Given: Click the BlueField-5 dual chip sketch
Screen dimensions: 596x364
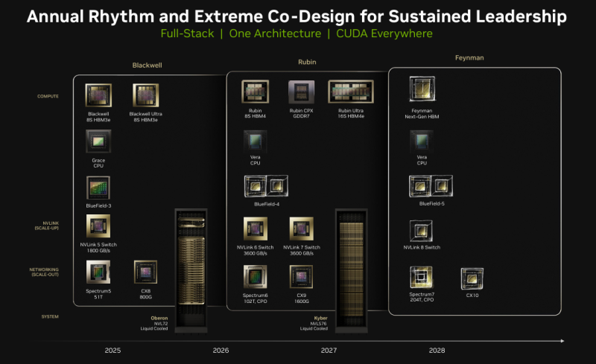Looking at the screenshot, I should click(431, 186).
